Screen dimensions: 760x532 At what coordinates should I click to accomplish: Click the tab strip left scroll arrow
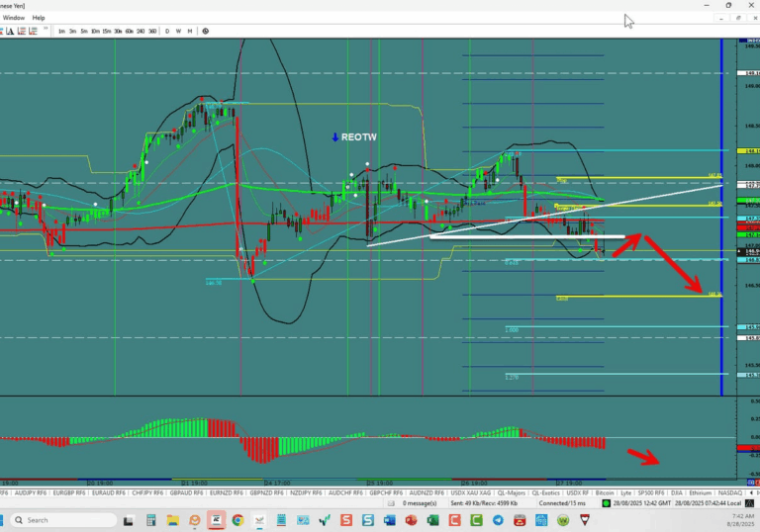pos(751,492)
